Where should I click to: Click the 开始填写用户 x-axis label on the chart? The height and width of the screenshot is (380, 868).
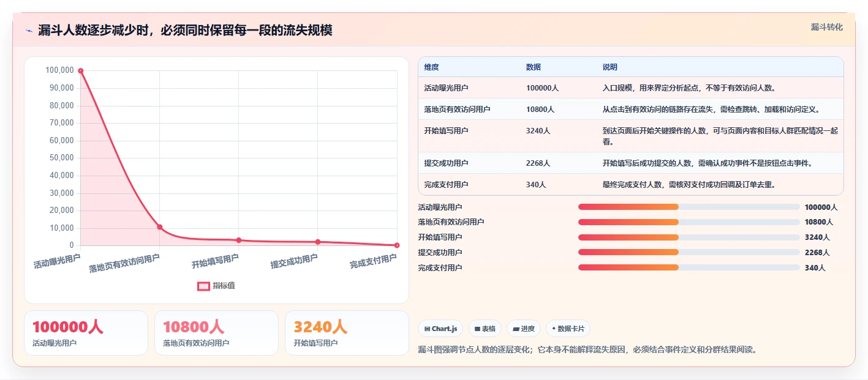[x=215, y=261]
